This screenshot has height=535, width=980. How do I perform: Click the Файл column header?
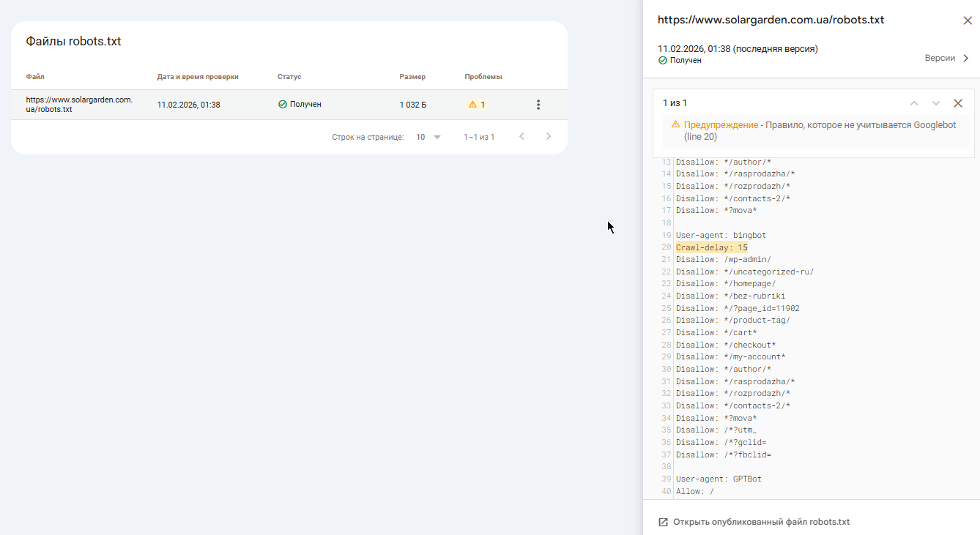click(x=35, y=77)
